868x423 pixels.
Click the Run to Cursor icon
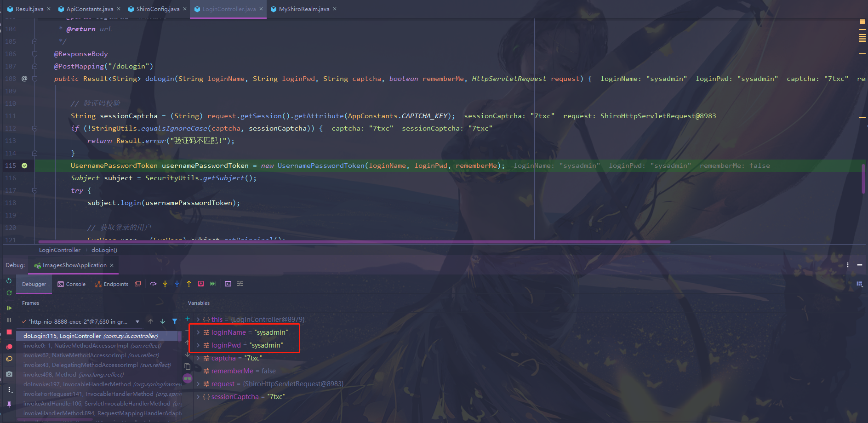click(x=213, y=284)
